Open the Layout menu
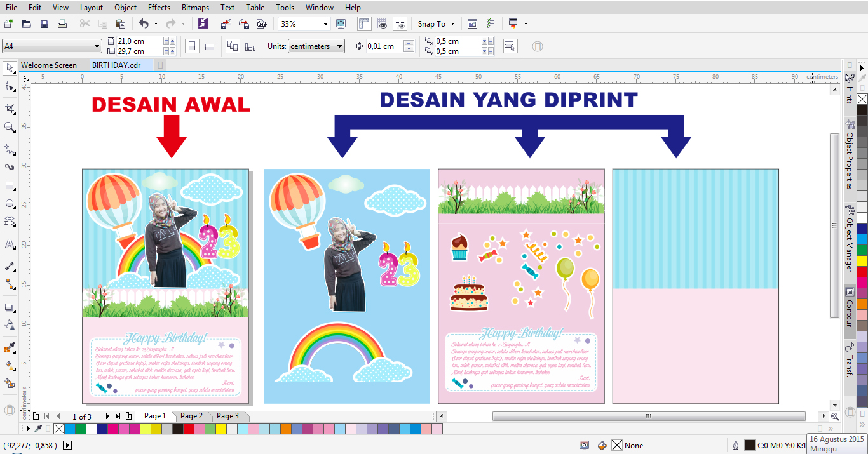 (92, 8)
